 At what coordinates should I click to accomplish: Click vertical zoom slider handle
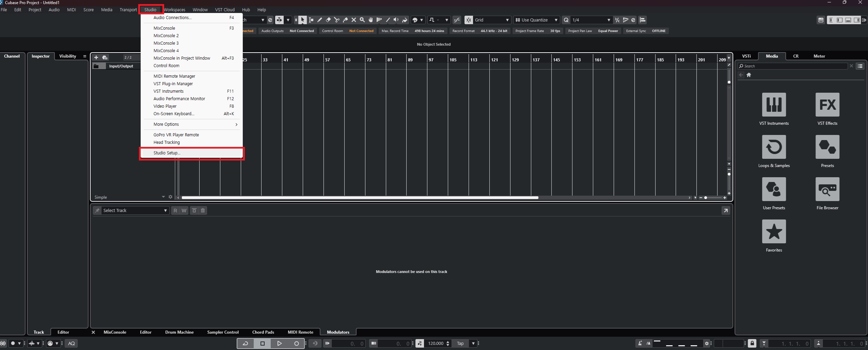(x=729, y=174)
